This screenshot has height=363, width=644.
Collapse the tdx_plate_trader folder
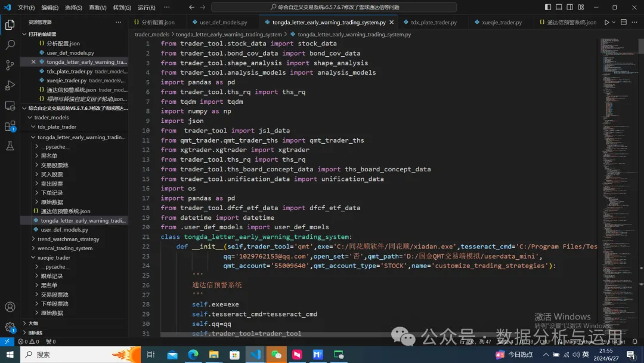pyautogui.click(x=33, y=127)
